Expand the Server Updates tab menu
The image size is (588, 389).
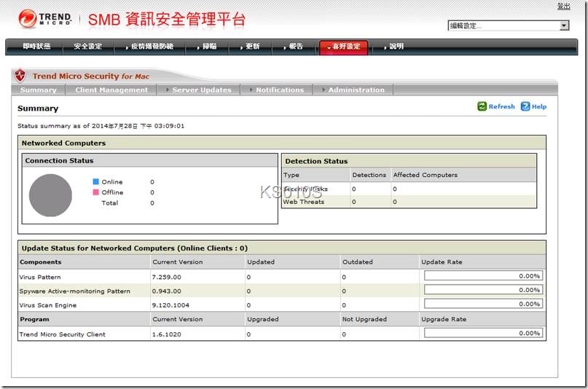tap(199, 90)
